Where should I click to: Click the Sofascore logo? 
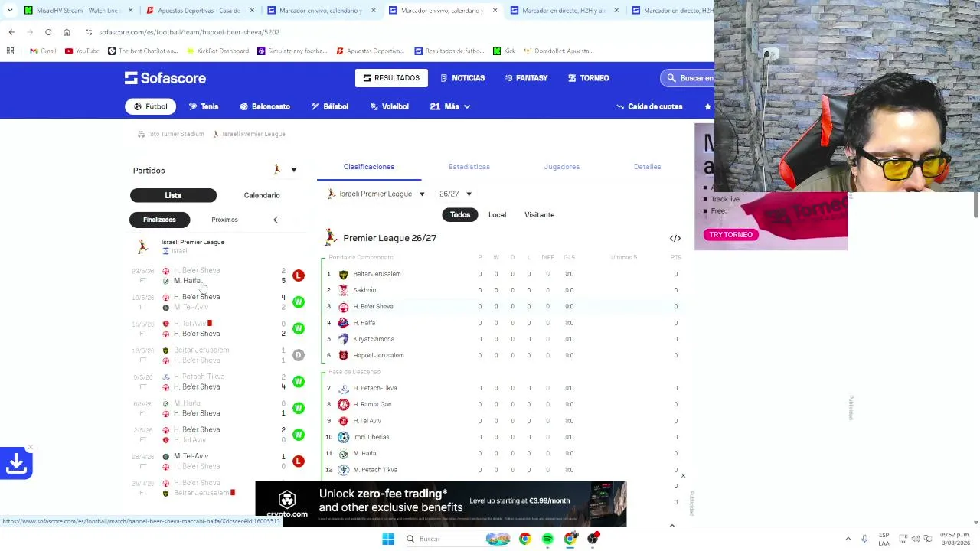165,78
